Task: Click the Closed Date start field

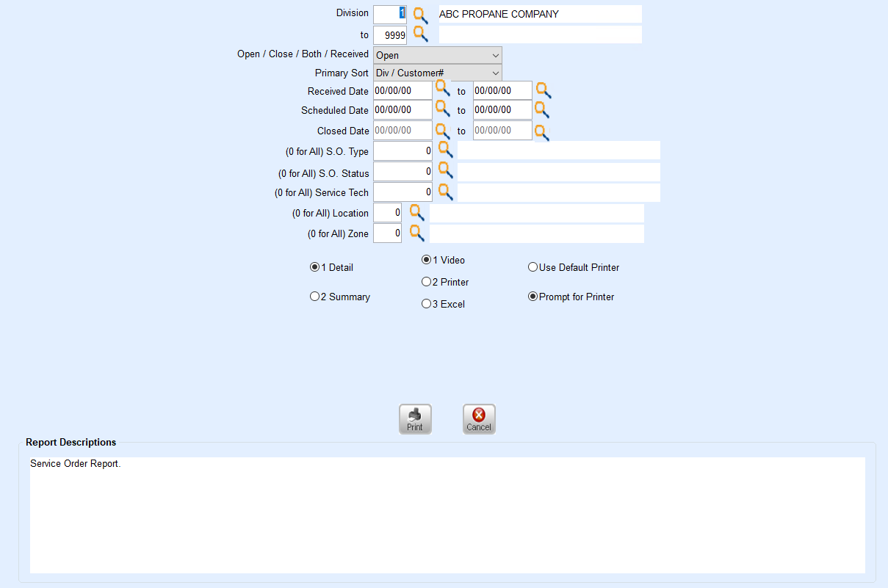Action: coord(403,131)
